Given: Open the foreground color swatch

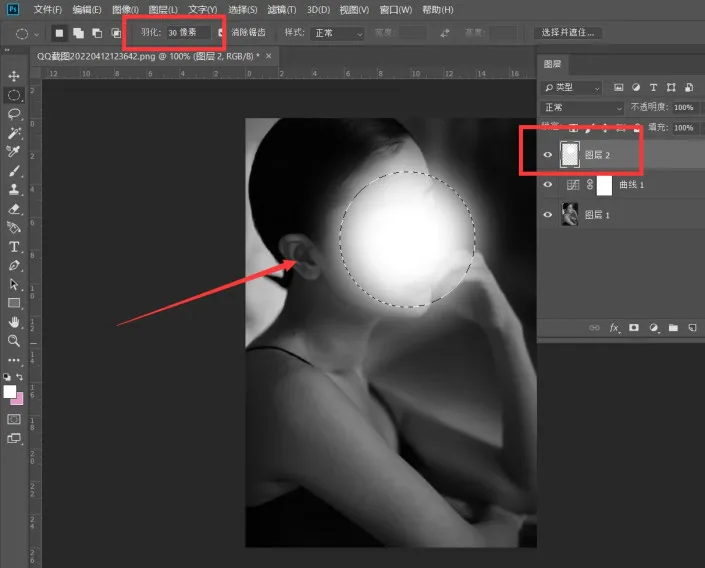Looking at the screenshot, I should click(x=9, y=391).
